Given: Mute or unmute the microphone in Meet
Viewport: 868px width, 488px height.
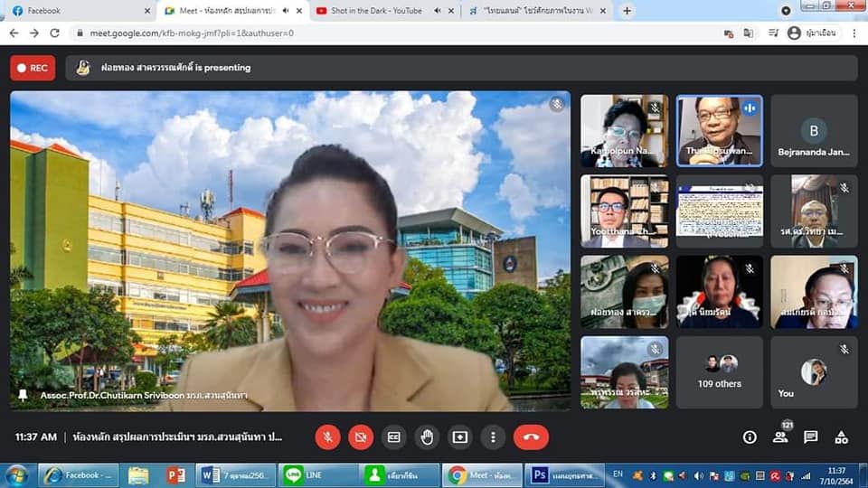Looking at the screenshot, I should tap(327, 437).
